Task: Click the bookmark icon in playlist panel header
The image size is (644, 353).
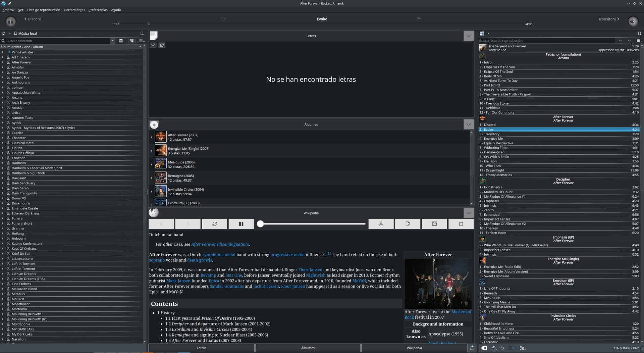Action: tap(639, 34)
